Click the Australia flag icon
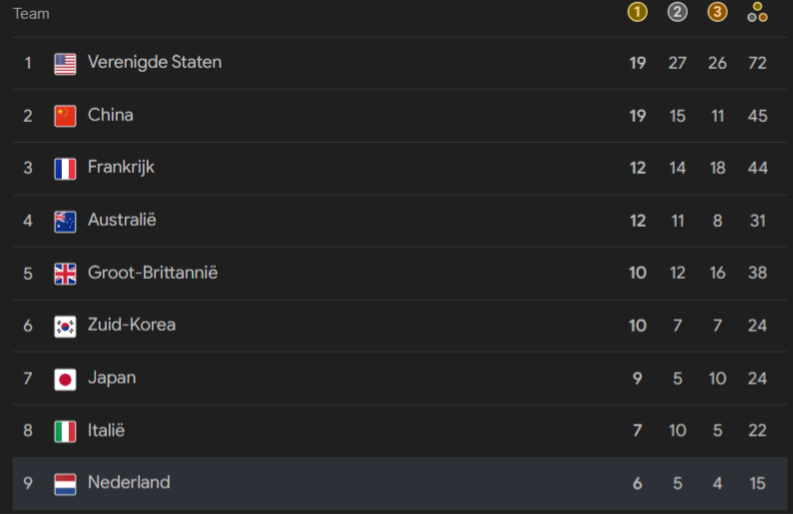Image resolution: width=793 pixels, height=515 pixels. point(65,222)
